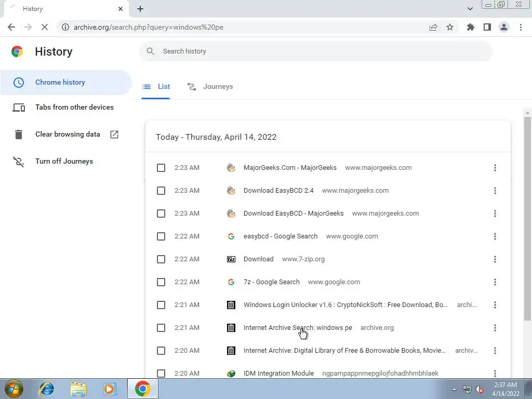This screenshot has height=399, width=532.
Task: Check the MajorGeeks.Com - MajorGeeks entry
Action: pos(161,168)
